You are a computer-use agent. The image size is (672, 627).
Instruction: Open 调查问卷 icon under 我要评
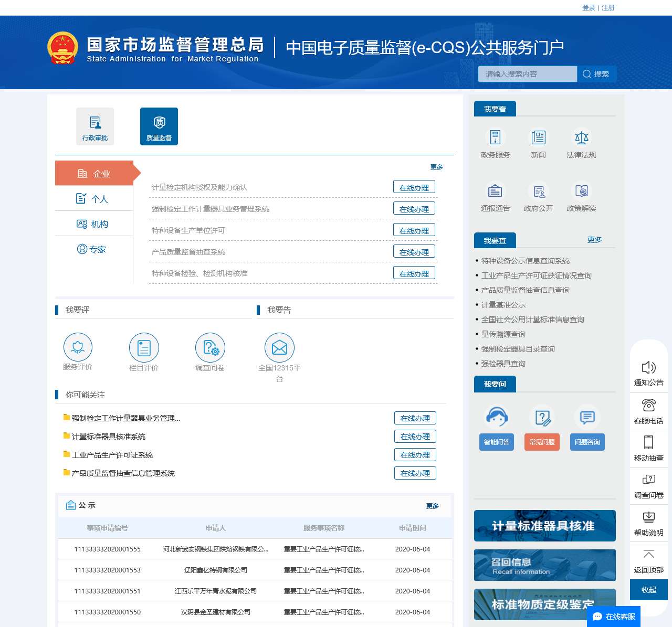tap(210, 347)
